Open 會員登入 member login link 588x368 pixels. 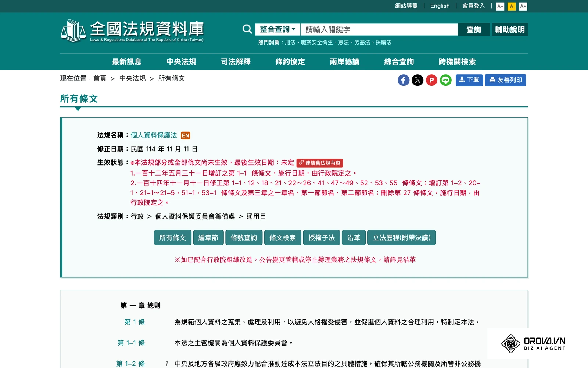point(474,6)
